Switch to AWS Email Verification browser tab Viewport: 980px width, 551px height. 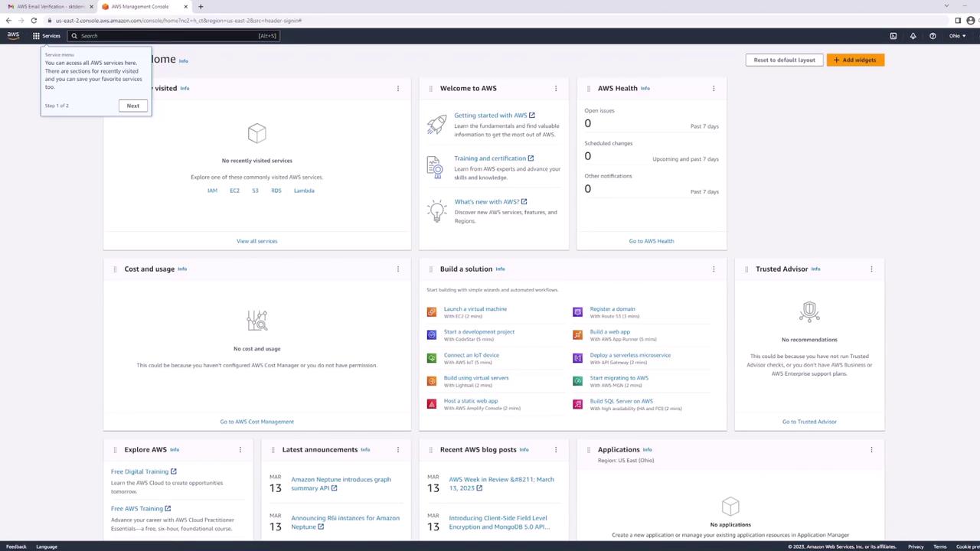click(x=47, y=6)
